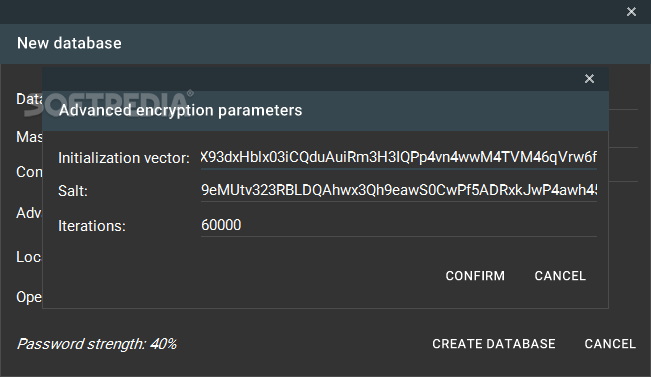Image resolution: width=651 pixels, height=377 pixels.
Task: Click the Password strength 40% text
Action: [97, 344]
